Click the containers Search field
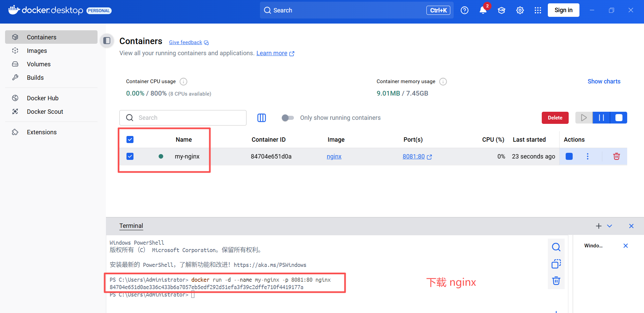This screenshot has height=313, width=644. click(x=183, y=118)
